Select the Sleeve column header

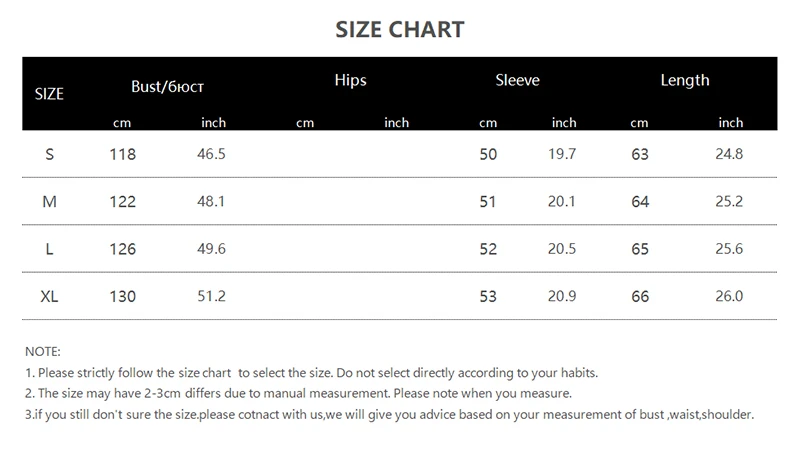click(517, 80)
